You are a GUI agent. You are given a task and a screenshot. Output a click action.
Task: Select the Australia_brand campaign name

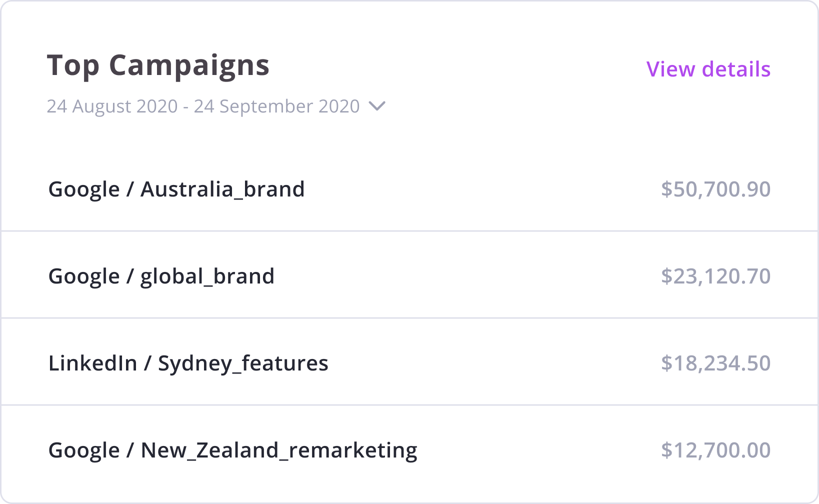[x=222, y=189]
